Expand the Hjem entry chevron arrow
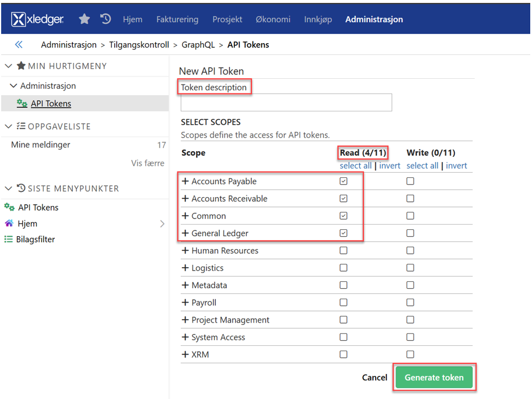This screenshot has width=532, height=399. [x=162, y=223]
